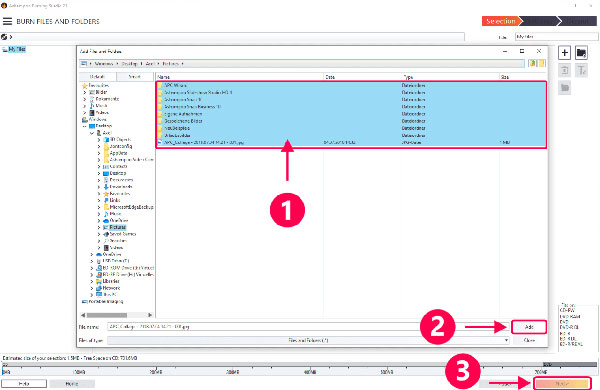Screen dimensions: 600x390
Task: Click the computer icon at the breadcrumb start
Action: coord(84,64)
